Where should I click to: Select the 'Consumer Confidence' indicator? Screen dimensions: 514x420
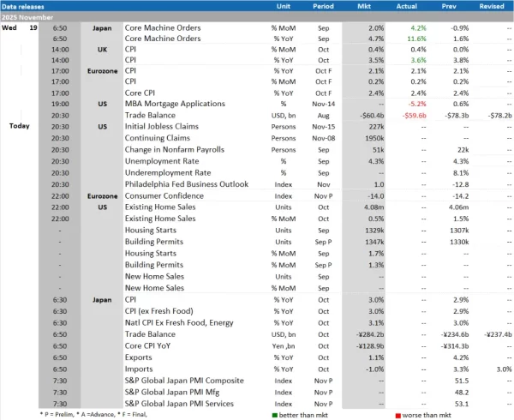point(166,195)
